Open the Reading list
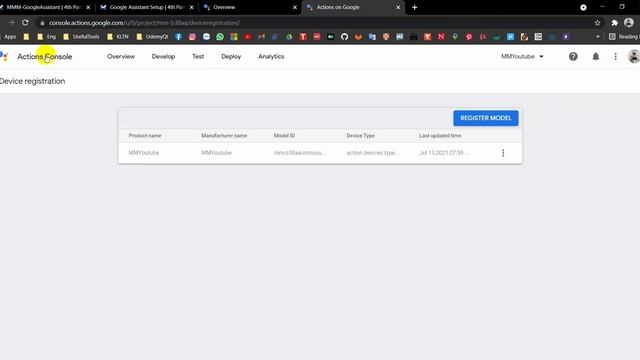The height and width of the screenshot is (360, 640). [x=624, y=37]
